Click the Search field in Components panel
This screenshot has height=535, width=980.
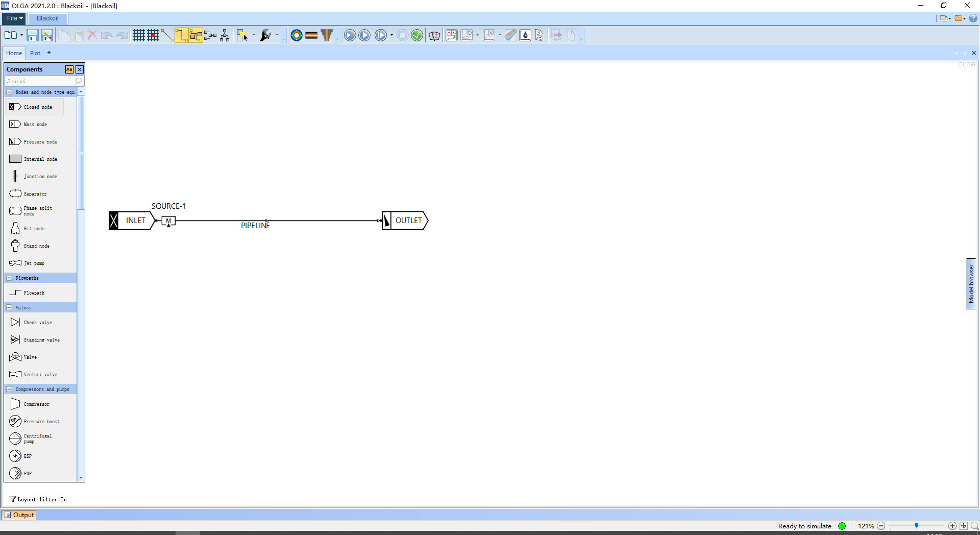(x=44, y=81)
